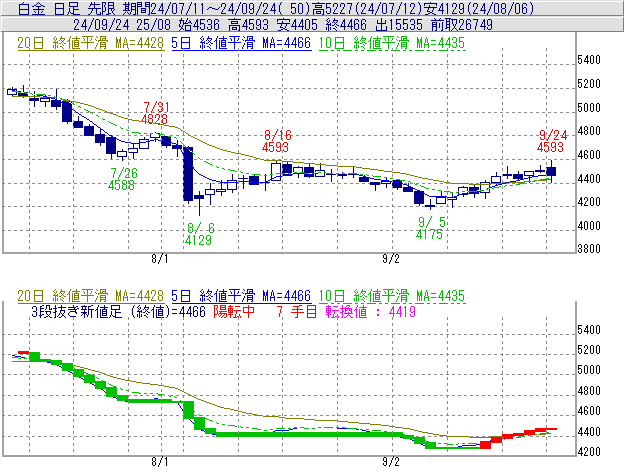The width and height of the screenshot is (624, 475).
Task: Click the 出15535 volume value
Action: [x=399, y=25]
